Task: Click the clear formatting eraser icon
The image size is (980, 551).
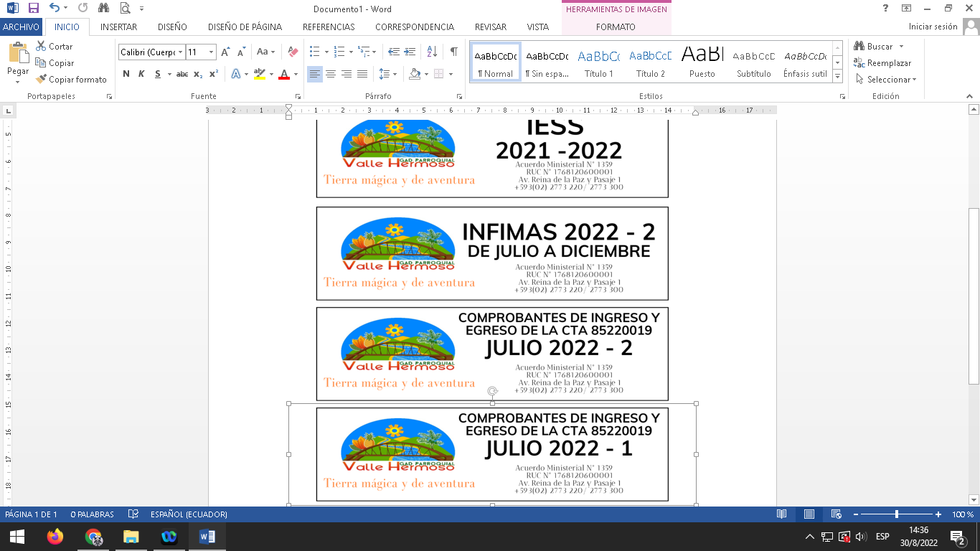Action: tap(293, 52)
